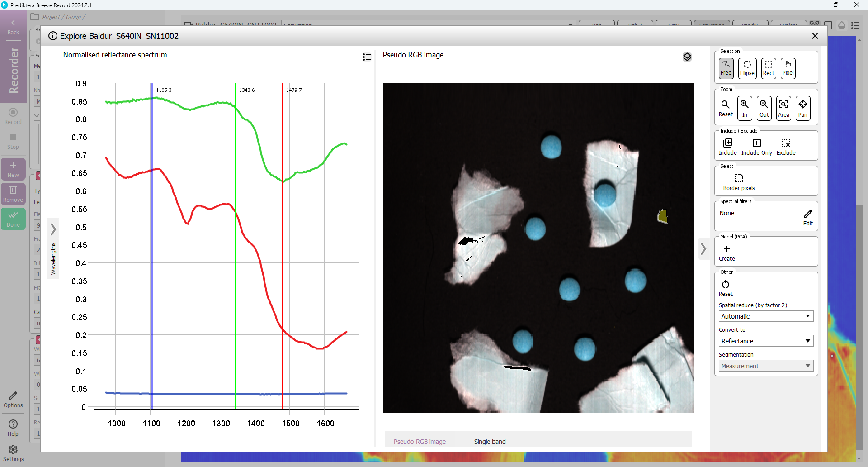Switch to Pseudo RGB image tab

pos(420,442)
